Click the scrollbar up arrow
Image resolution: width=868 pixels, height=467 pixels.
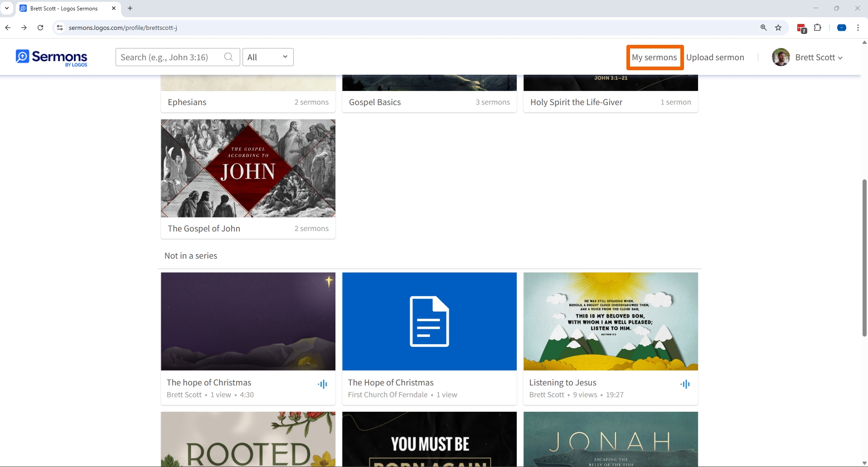(864, 42)
